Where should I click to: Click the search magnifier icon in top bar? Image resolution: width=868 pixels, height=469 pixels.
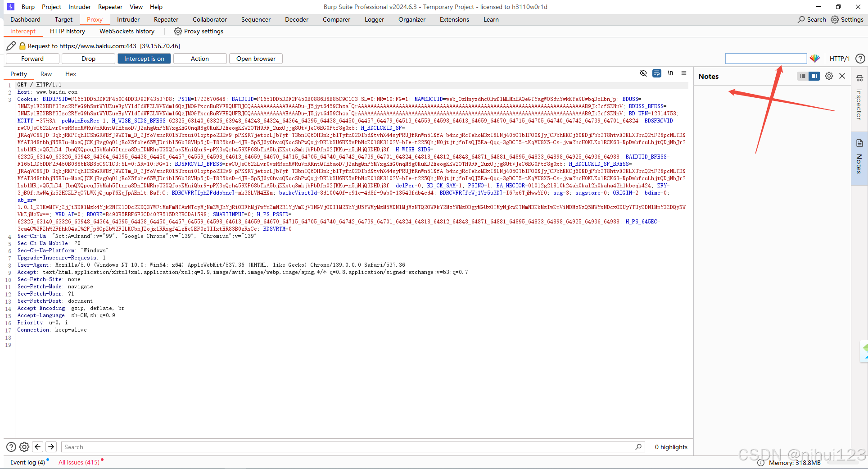801,19
